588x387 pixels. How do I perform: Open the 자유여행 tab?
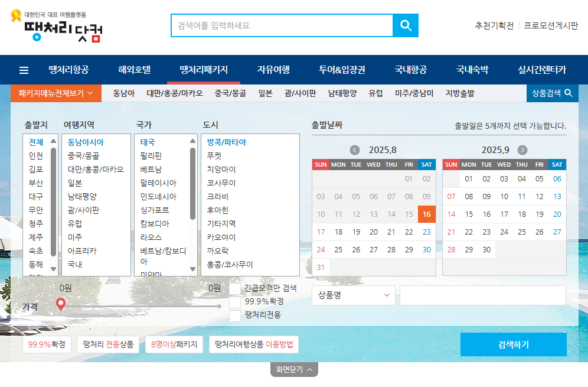pyautogui.click(x=273, y=70)
